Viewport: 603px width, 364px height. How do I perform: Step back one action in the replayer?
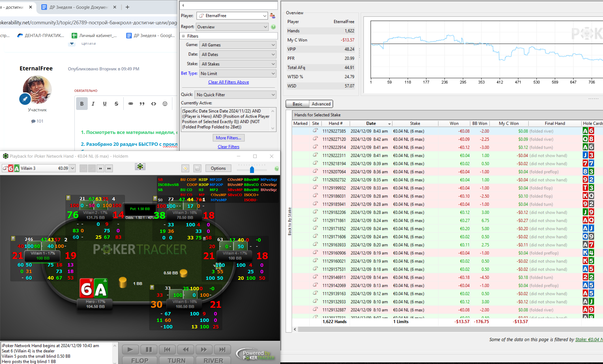(x=186, y=350)
